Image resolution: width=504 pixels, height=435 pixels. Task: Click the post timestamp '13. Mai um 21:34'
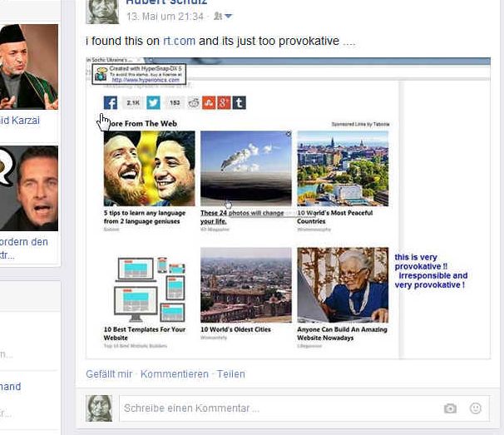coord(165,17)
